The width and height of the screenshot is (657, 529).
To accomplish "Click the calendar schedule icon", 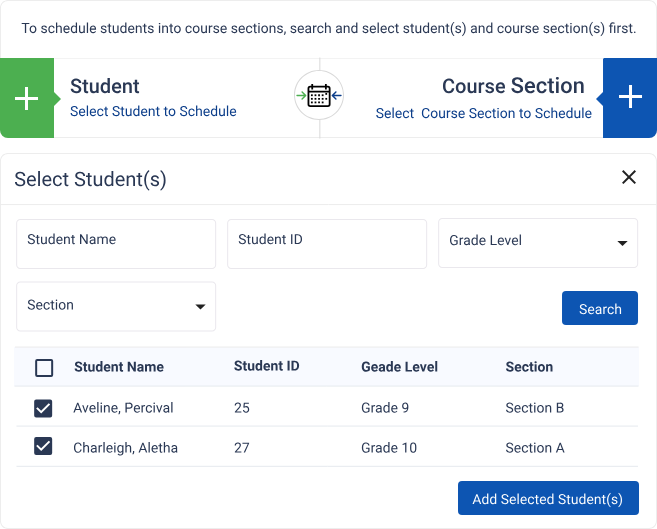I will click(x=319, y=95).
